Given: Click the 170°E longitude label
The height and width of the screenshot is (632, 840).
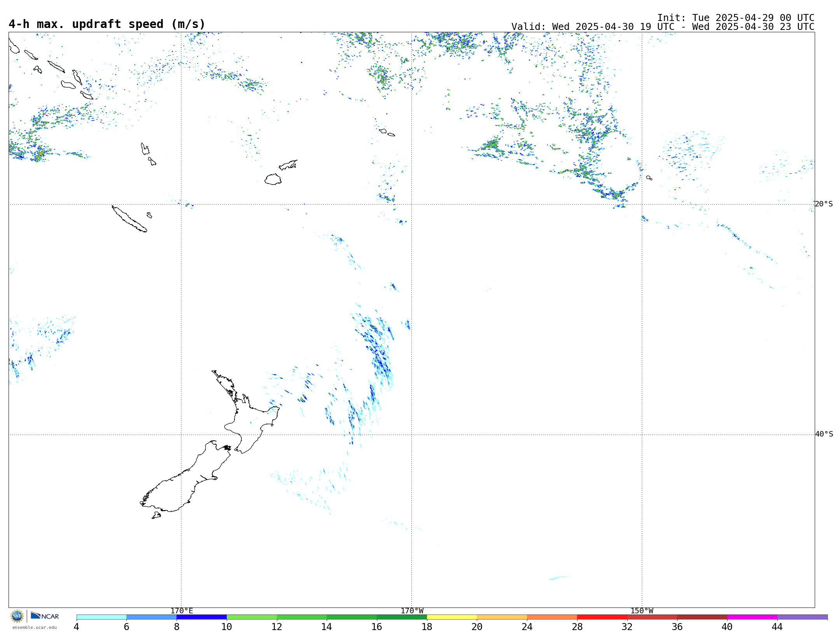Looking at the screenshot, I should [182, 611].
